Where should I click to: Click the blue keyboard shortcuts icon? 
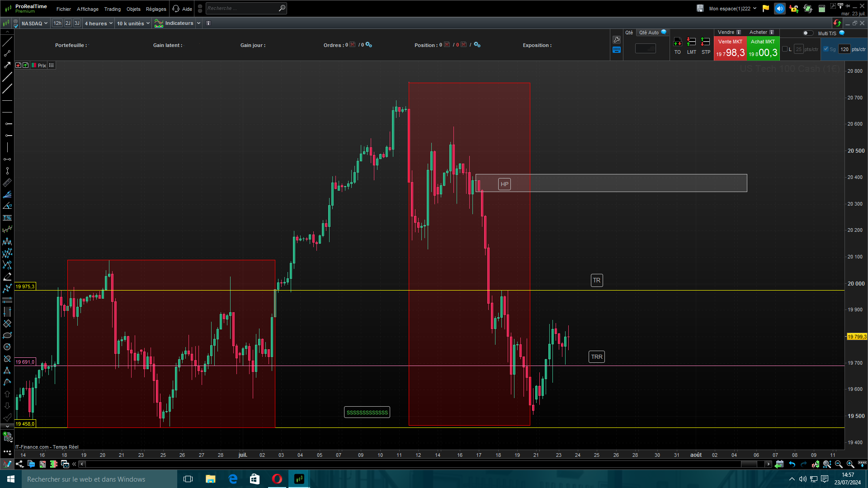click(x=617, y=50)
